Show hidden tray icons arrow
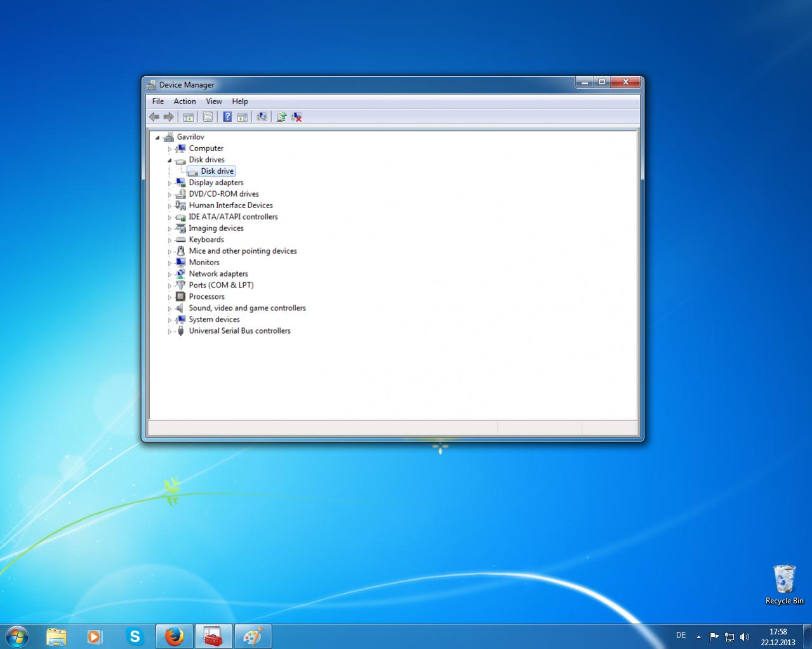 point(698,636)
